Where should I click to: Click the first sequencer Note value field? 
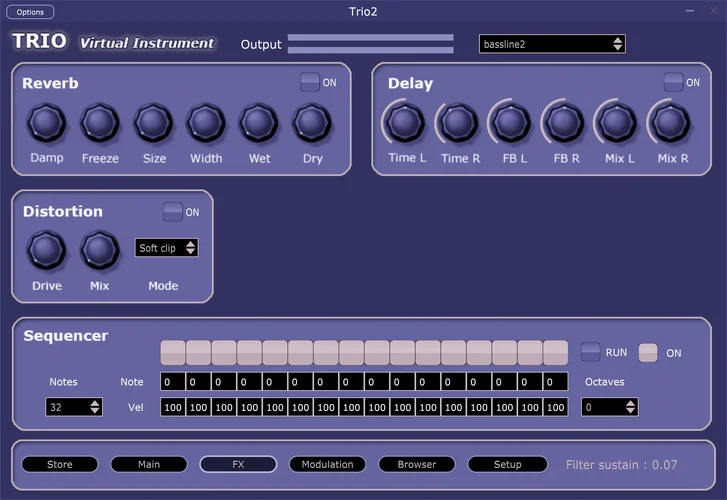[173, 382]
